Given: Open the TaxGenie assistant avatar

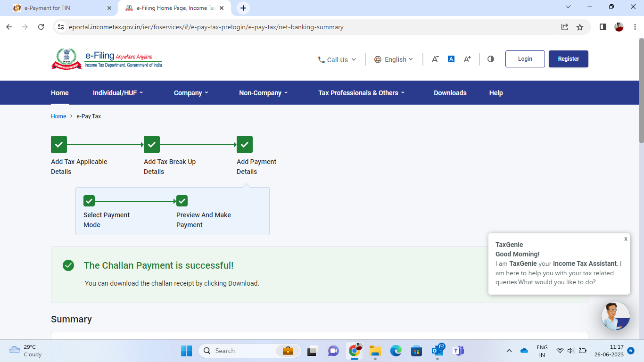Looking at the screenshot, I should point(615,316).
